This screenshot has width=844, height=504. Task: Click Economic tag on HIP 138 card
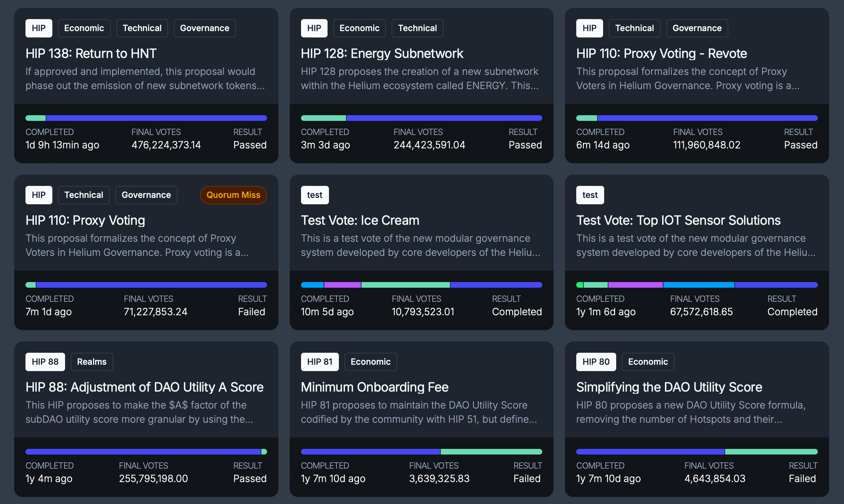tap(84, 28)
